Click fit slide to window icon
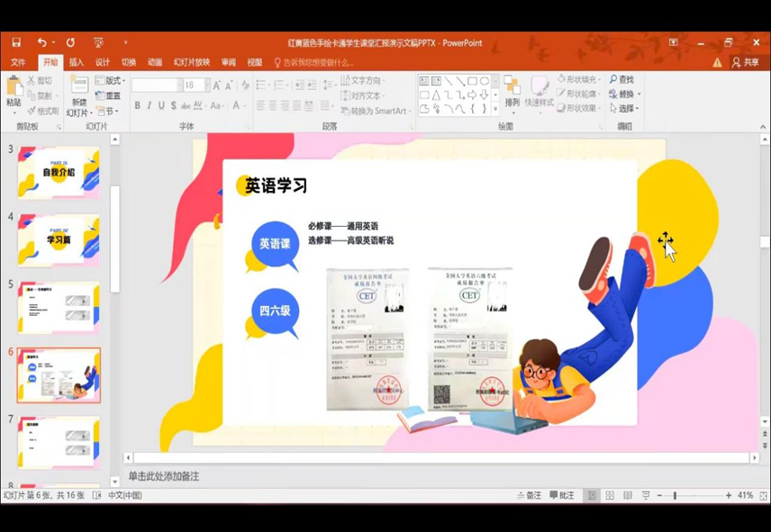This screenshot has height=532, width=771. (760, 496)
